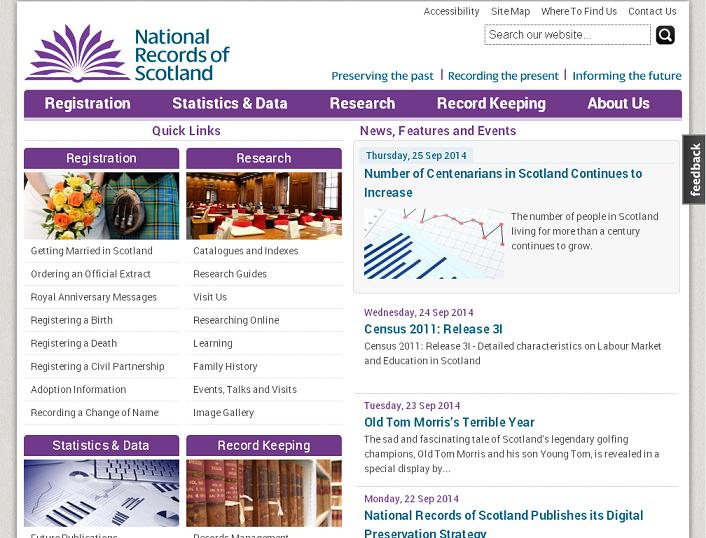
Task: Click the statistics charts and keyboard image
Action: (x=101, y=493)
